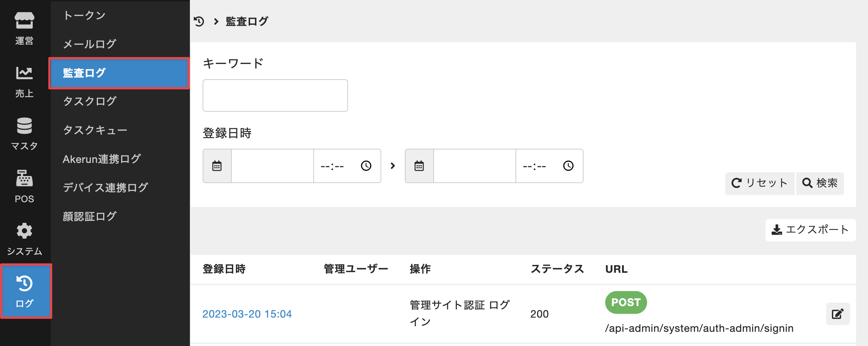
Task: Open the start time clock picker
Action: pyautogui.click(x=366, y=166)
